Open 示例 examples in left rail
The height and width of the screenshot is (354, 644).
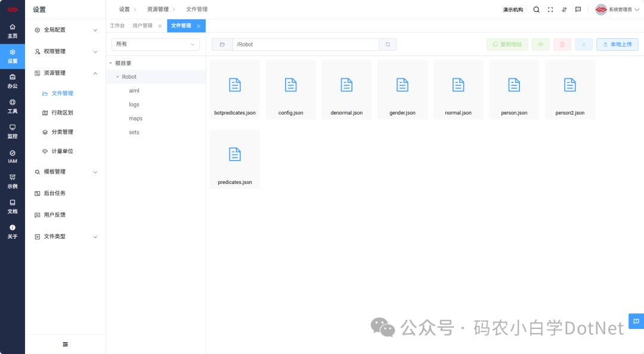[13, 181]
